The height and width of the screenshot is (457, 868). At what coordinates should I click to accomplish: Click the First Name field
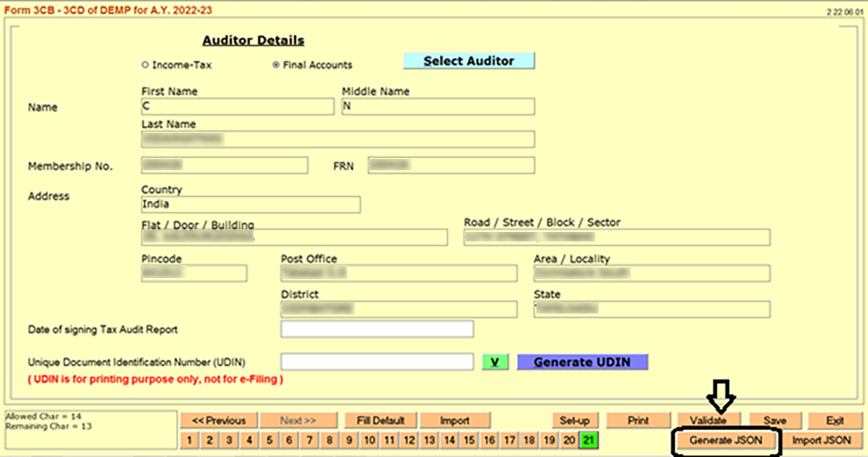tap(237, 106)
